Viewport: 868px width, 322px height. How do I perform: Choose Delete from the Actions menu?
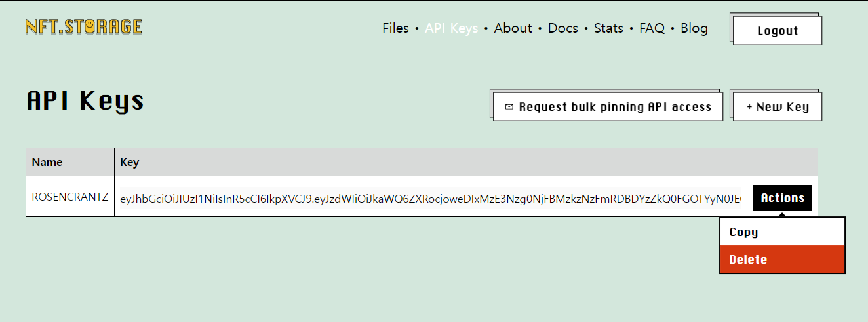(782, 260)
